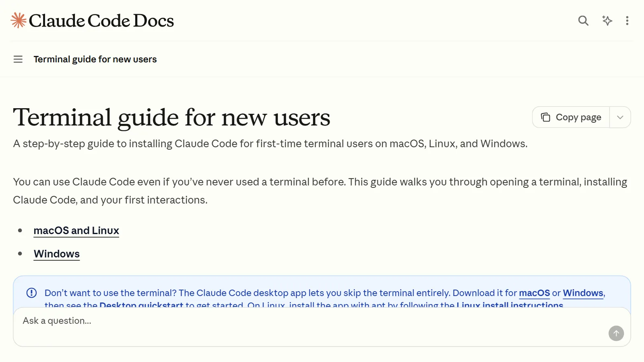Open the macOS and Linux section link
Viewport: 644px width, 362px height.
click(x=76, y=230)
